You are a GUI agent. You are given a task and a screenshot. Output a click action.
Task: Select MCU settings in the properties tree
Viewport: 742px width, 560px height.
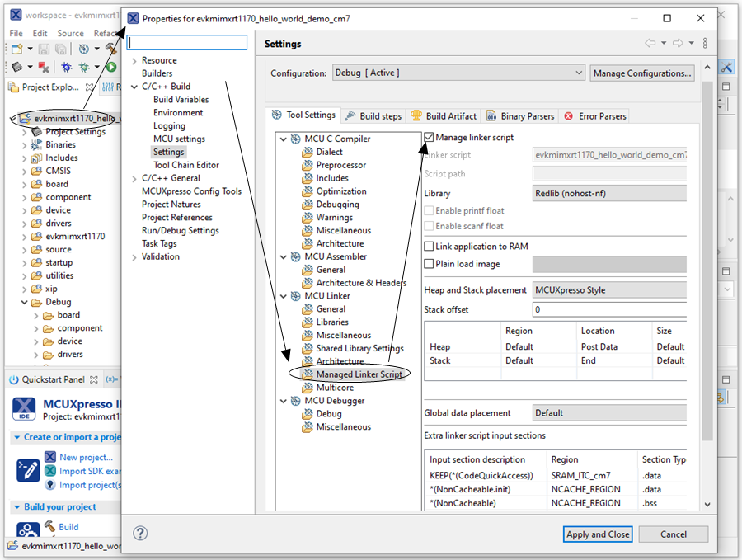pos(179,139)
